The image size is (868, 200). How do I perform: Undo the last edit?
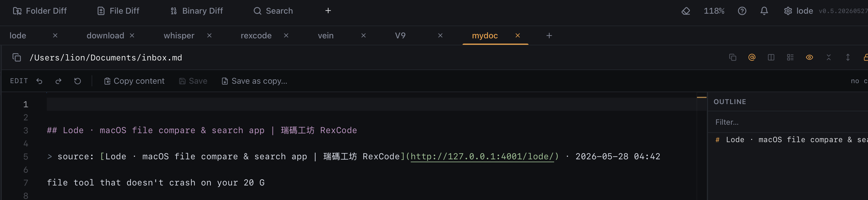coord(40,81)
